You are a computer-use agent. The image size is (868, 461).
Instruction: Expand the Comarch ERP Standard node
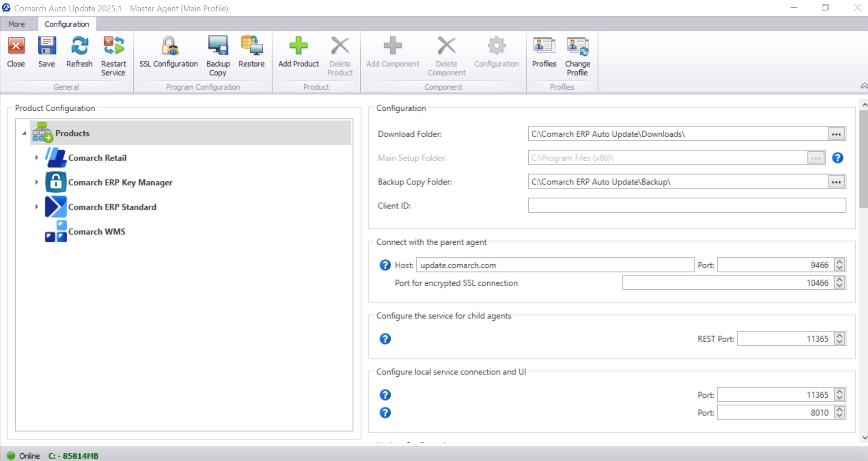pyautogui.click(x=36, y=207)
